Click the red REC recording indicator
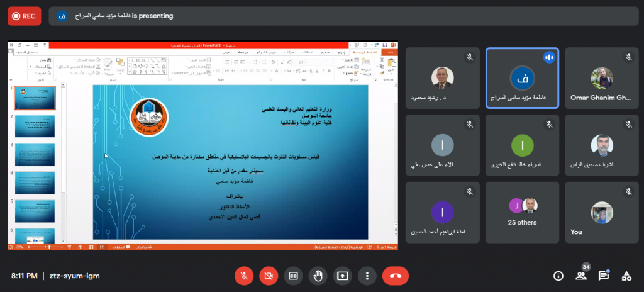Viewport: 644px width, 292px height. coord(24,16)
